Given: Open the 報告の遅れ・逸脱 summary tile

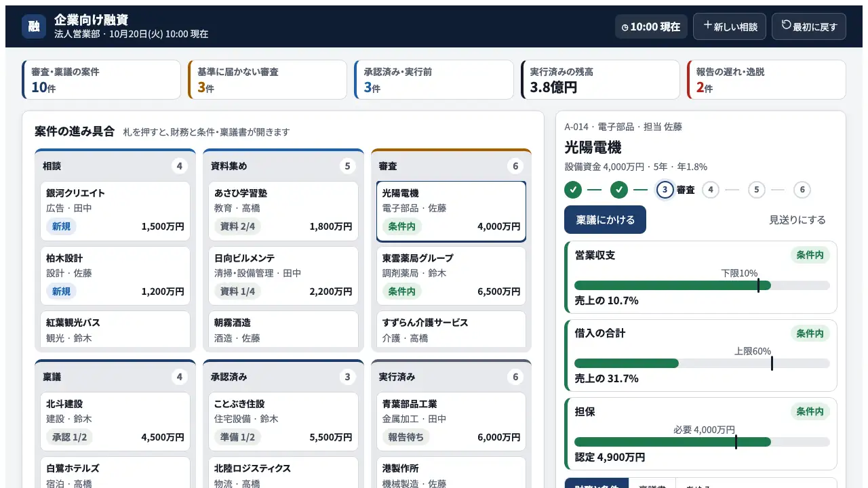Looking at the screenshot, I should pos(766,79).
